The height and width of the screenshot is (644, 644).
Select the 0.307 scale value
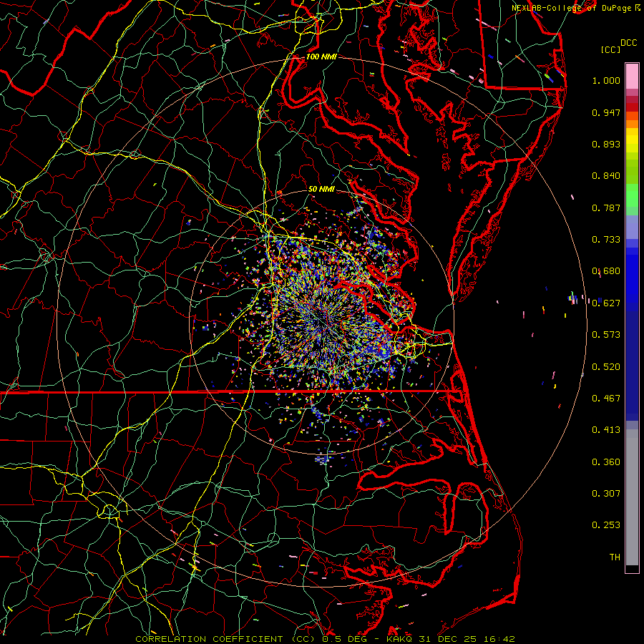tap(606, 494)
